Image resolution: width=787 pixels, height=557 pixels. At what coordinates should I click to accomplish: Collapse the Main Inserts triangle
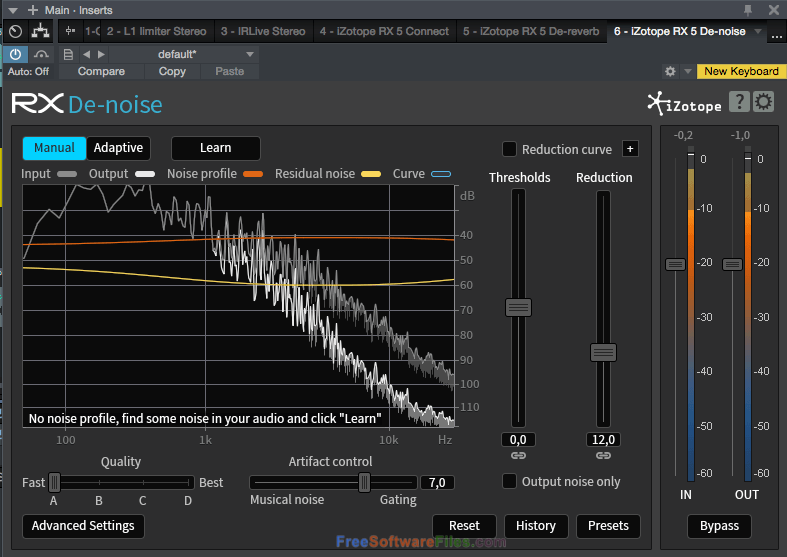[x=13, y=10]
